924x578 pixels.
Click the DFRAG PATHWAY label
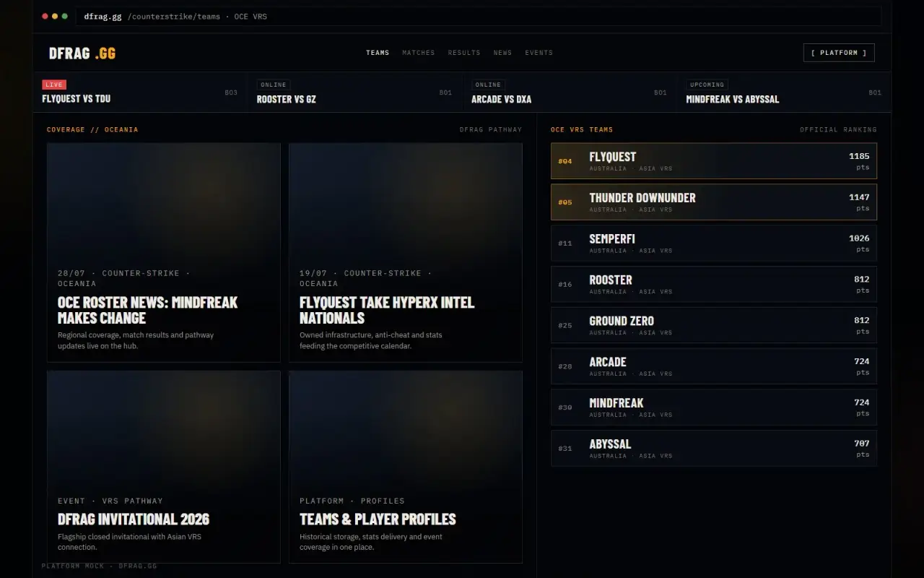pos(491,130)
